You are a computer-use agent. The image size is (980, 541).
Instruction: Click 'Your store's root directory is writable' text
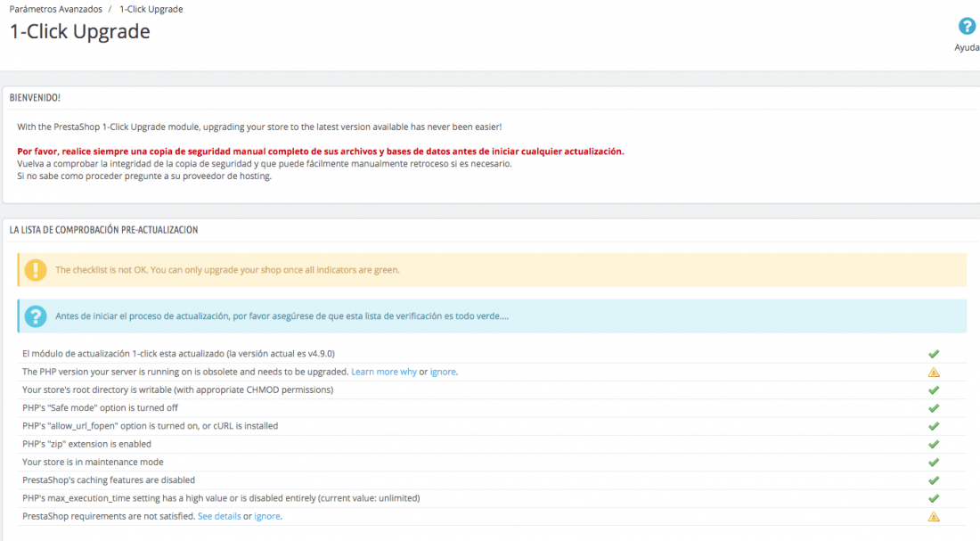(x=178, y=389)
